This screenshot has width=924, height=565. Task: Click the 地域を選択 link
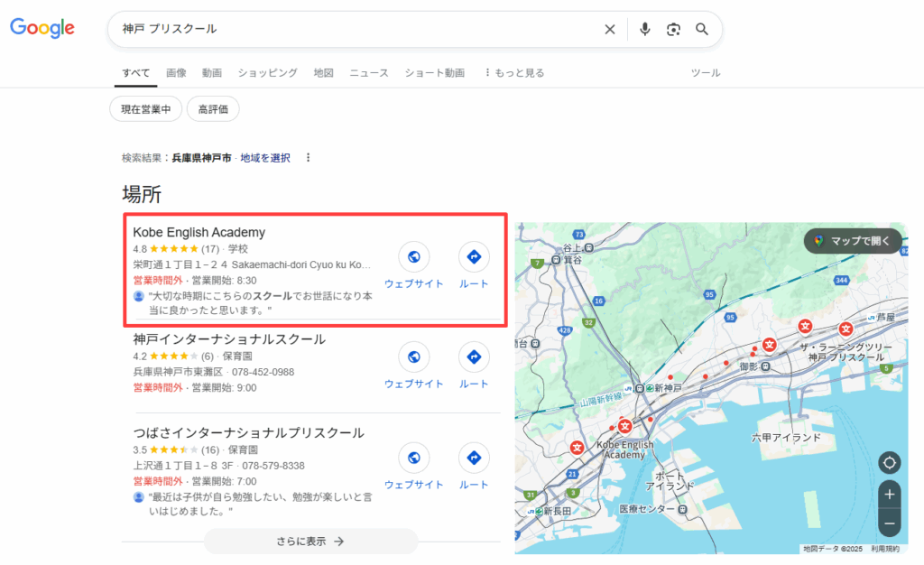265,158
